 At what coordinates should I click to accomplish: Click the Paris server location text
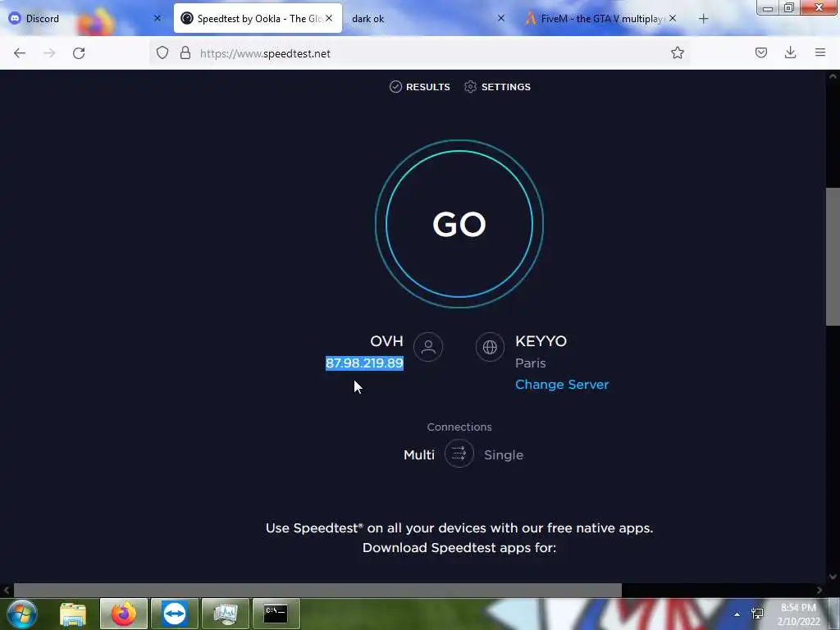click(531, 363)
